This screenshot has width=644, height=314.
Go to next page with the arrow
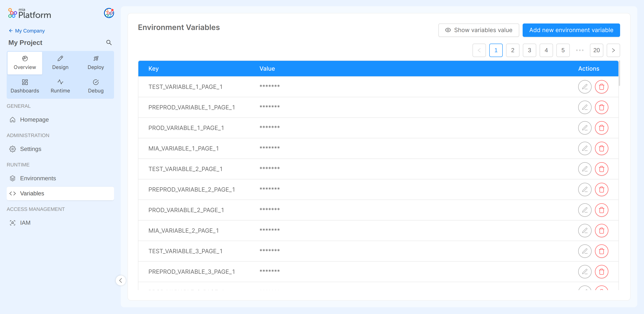click(x=613, y=50)
